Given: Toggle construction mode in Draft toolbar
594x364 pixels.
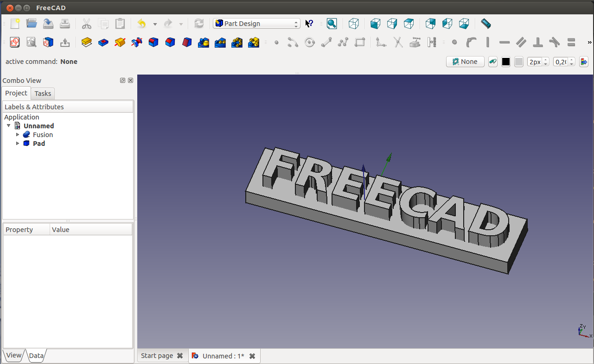Looking at the screenshot, I should pyautogui.click(x=493, y=62).
